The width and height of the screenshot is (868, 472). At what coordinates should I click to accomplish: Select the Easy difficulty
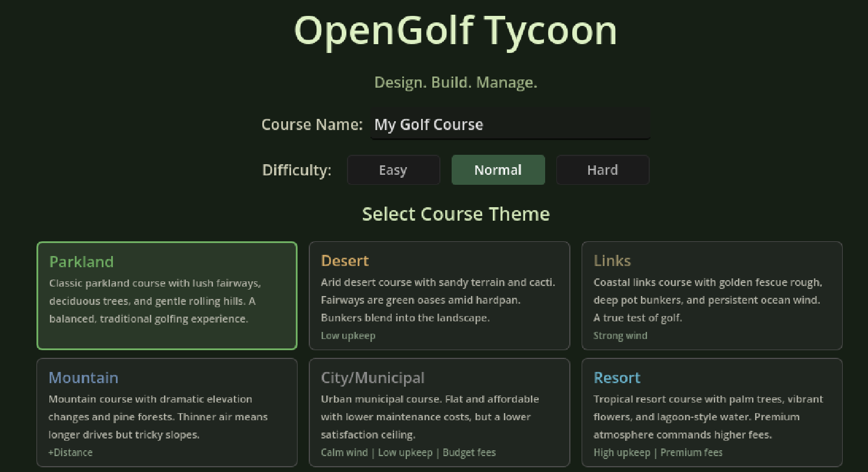pyautogui.click(x=393, y=170)
